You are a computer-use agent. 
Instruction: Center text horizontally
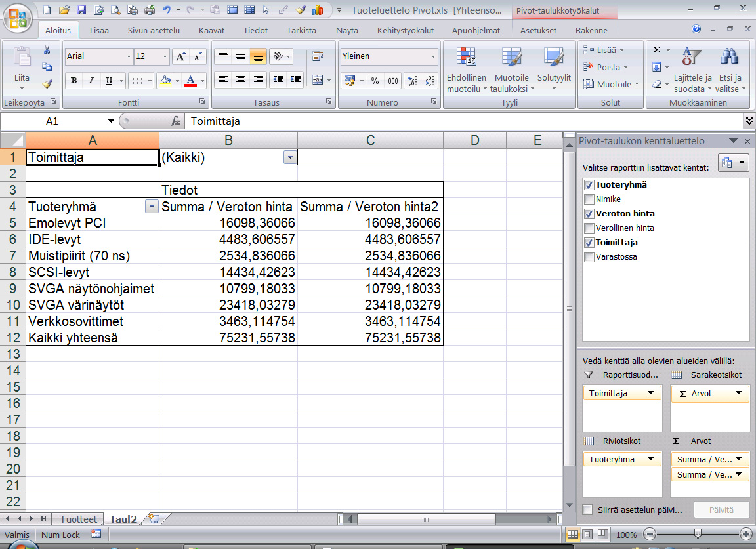tap(241, 80)
